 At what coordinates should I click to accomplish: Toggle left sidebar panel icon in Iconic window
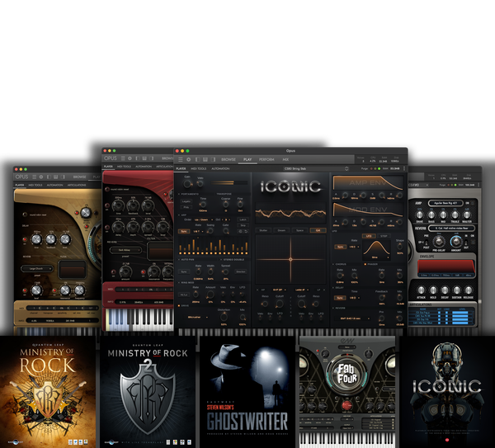(197, 160)
